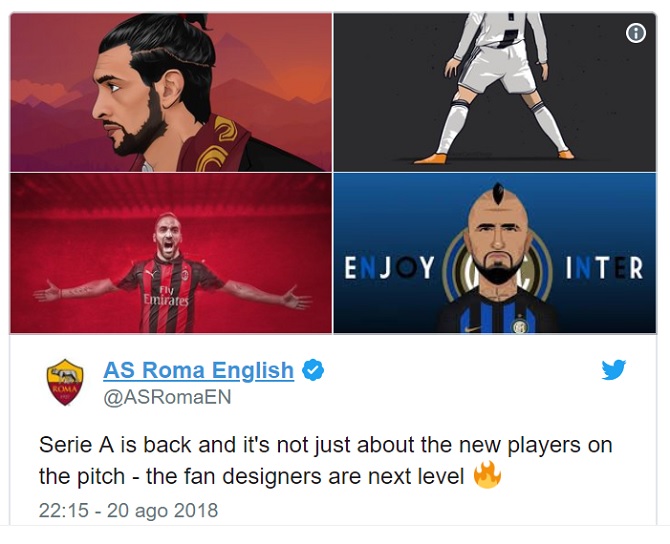Click the ENJOY text on Inter image
670x544 pixels.
(x=389, y=268)
